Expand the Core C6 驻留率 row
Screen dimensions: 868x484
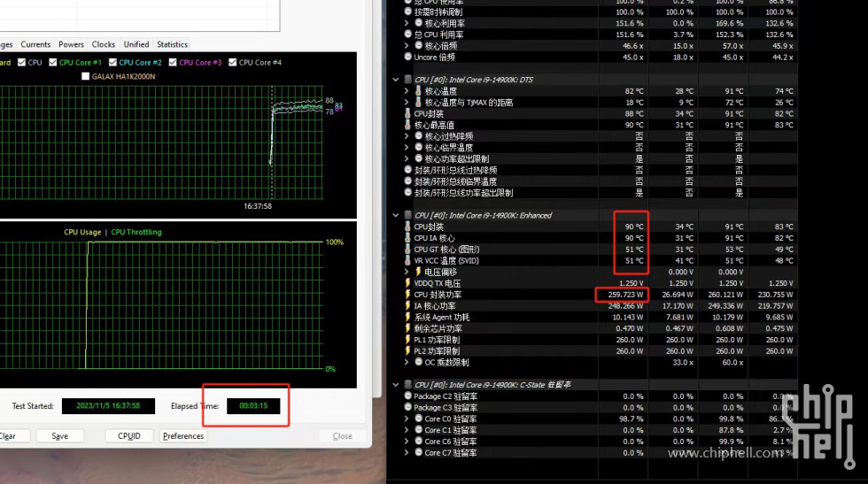coord(407,442)
